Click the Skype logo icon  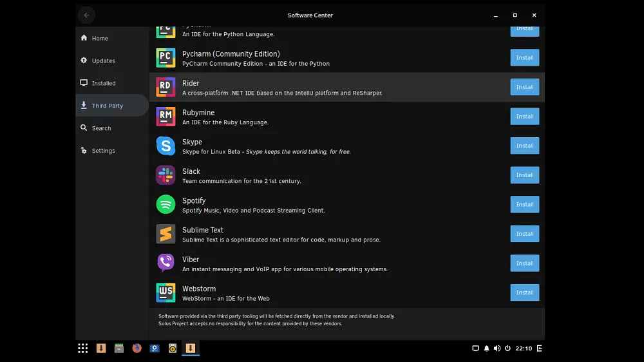166,146
